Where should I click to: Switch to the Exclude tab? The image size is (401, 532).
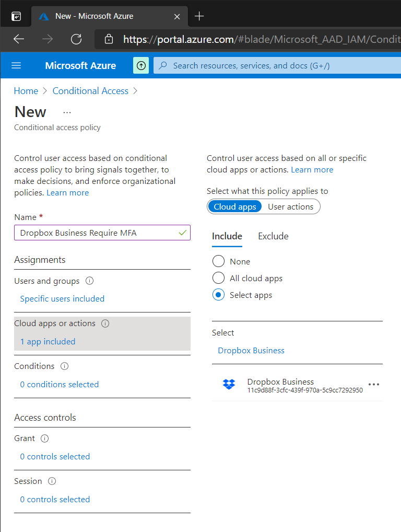click(x=273, y=236)
